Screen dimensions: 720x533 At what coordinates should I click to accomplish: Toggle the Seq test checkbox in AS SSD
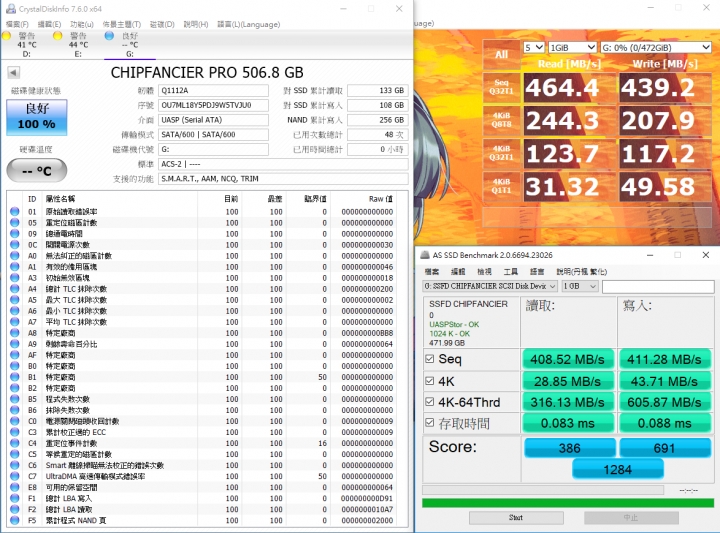(x=430, y=359)
